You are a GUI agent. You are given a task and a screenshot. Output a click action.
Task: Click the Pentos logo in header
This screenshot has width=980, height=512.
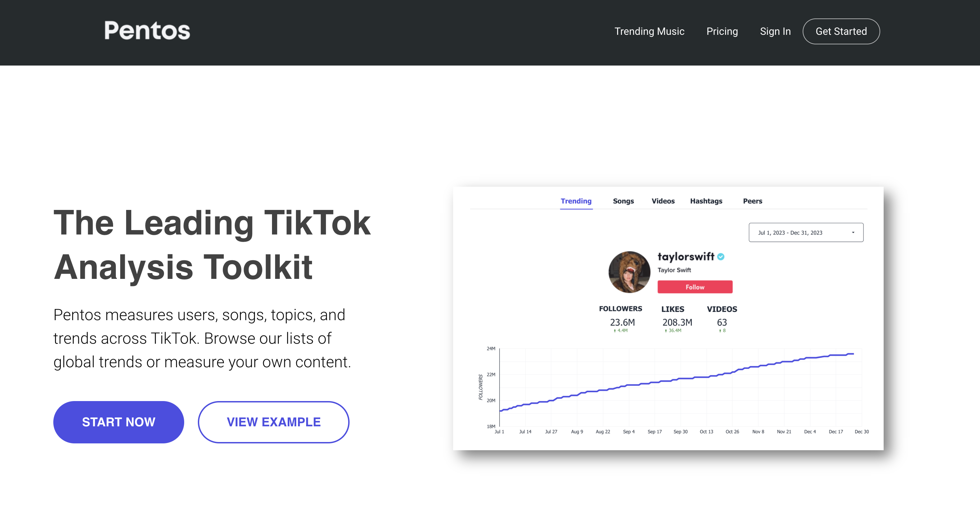tap(147, 30)
